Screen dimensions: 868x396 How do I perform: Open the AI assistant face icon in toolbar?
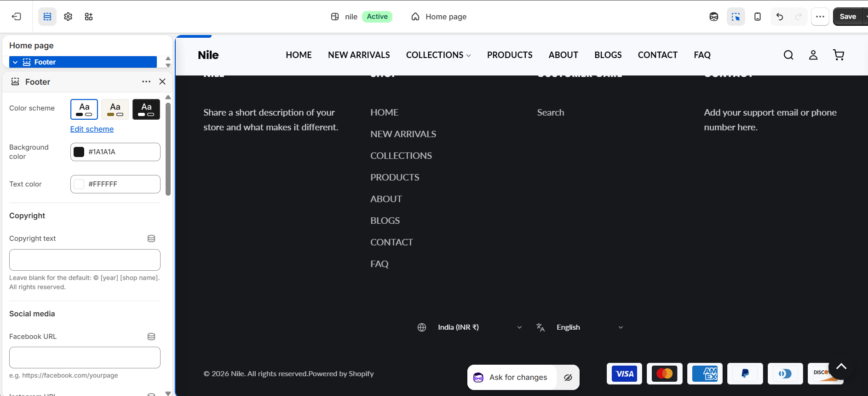pos(714,17)
